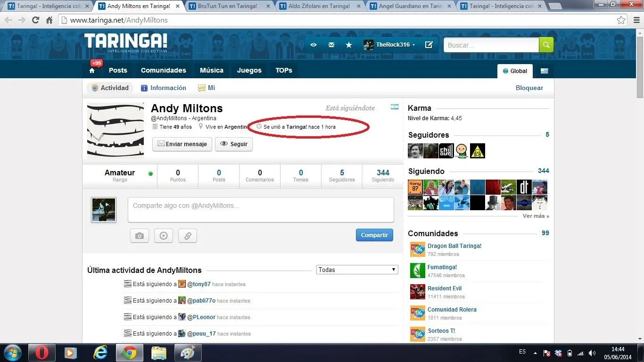Open the @tony87 profile link
The image size is (644, 362).
coord(199,284)
